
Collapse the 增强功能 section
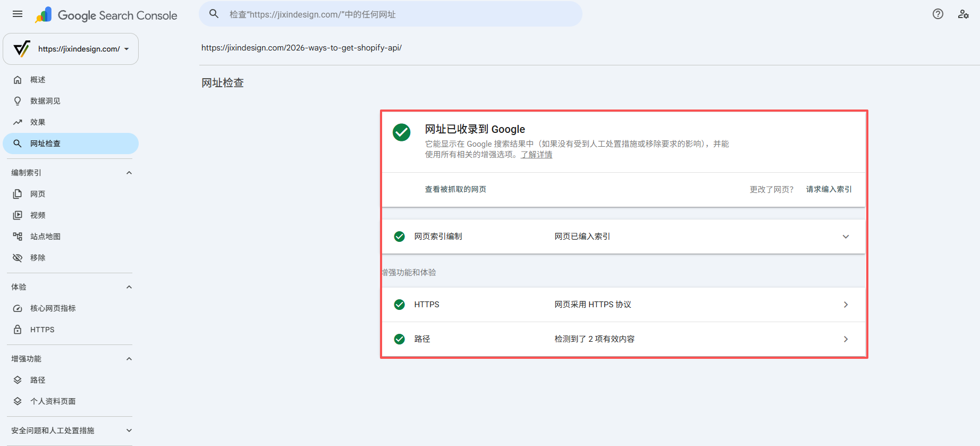129,359
